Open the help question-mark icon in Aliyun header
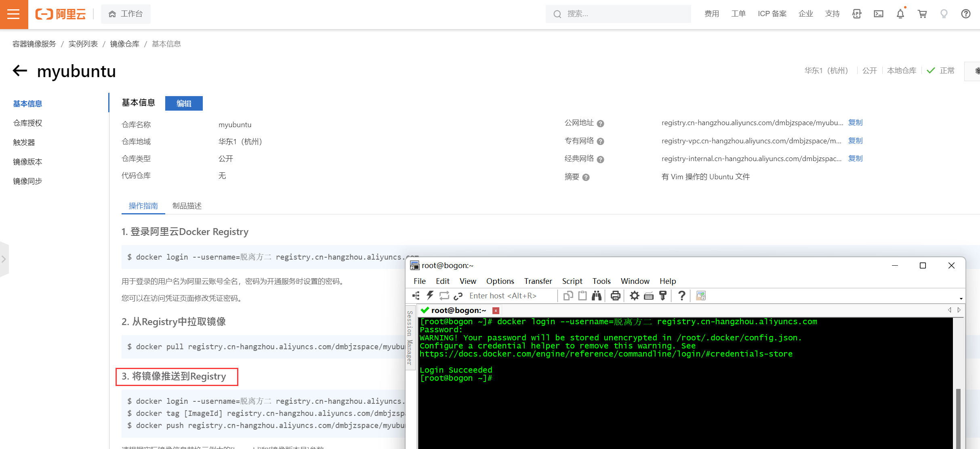This screenshot has width=980, height=449. 966,14
